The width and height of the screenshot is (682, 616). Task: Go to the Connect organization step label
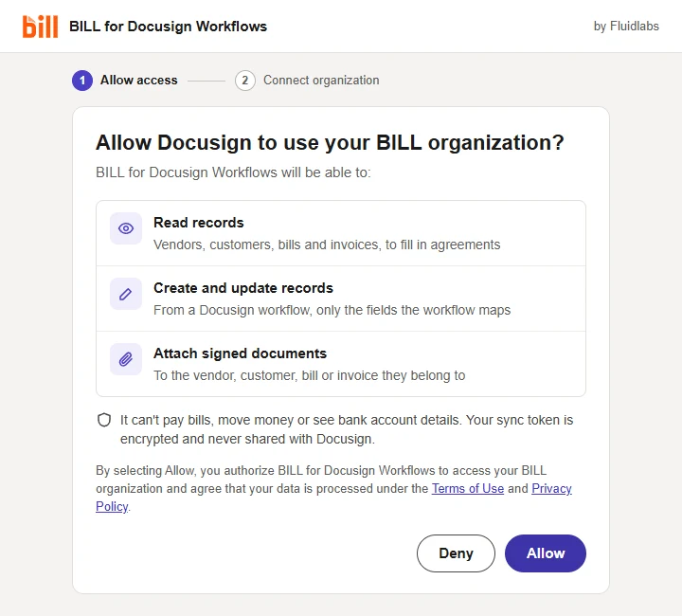[x=321, y=81]
